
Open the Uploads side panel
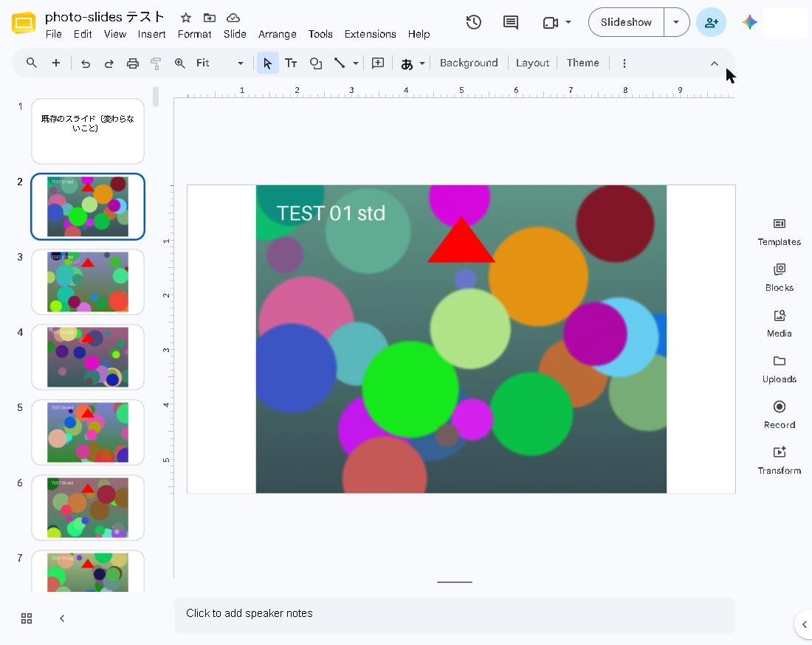click(779, 369)
